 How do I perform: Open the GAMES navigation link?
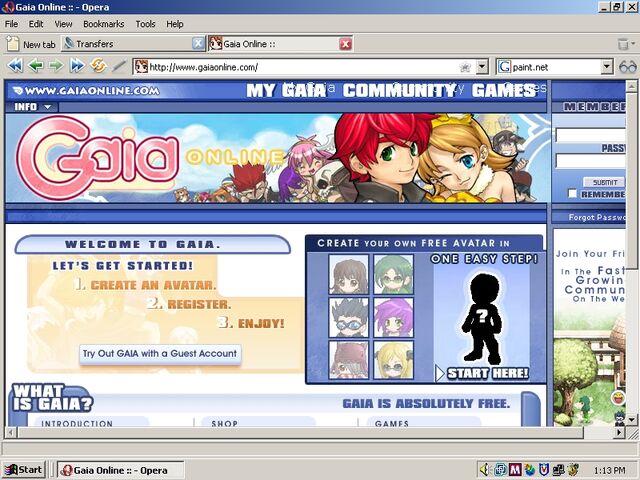tap(504, 91)
